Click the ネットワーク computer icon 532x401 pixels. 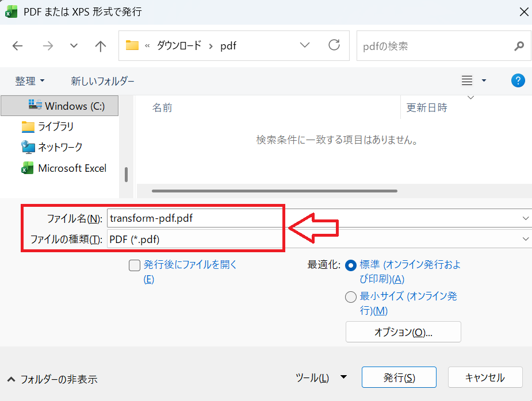(x=28, y=147)
